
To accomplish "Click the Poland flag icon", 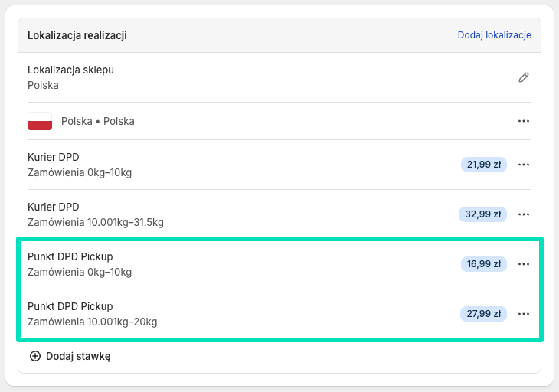I will coord(40,121).
